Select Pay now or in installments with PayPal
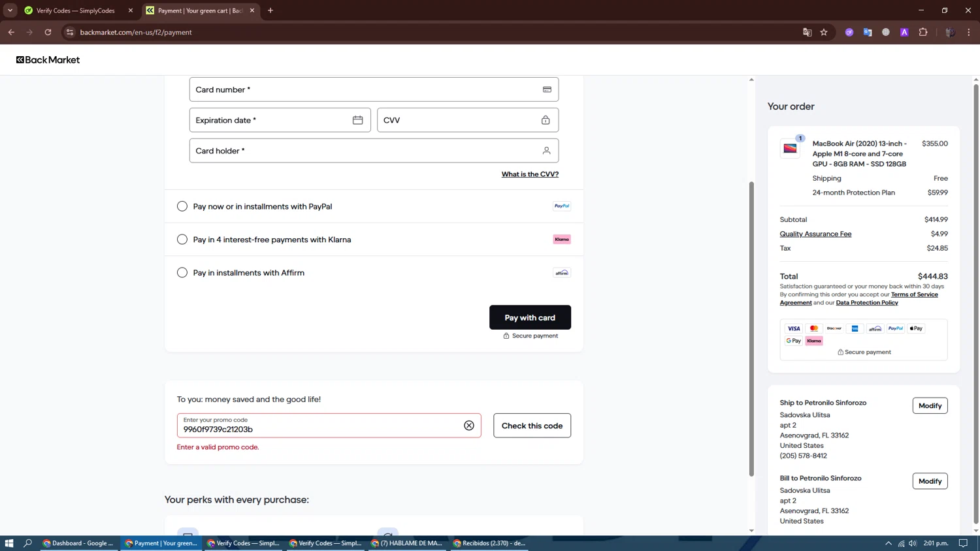The height and width of the screenshot is (551, 980). pyautogui.click(x=182, y=206)
